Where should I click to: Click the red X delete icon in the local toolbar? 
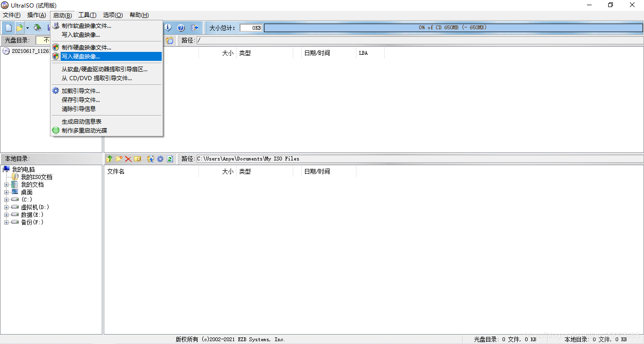(128, 159)
